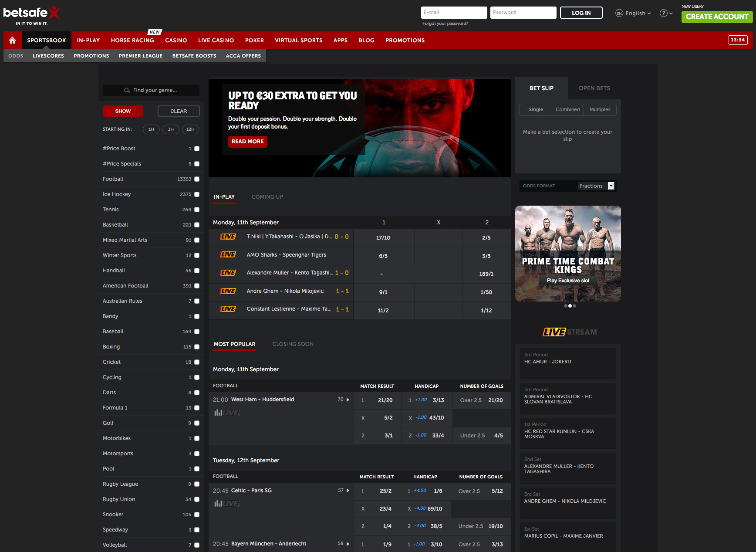This screenshot has width=756, height=552.
Task: Select the Combined bet slip tab
Action: point(568,110)
